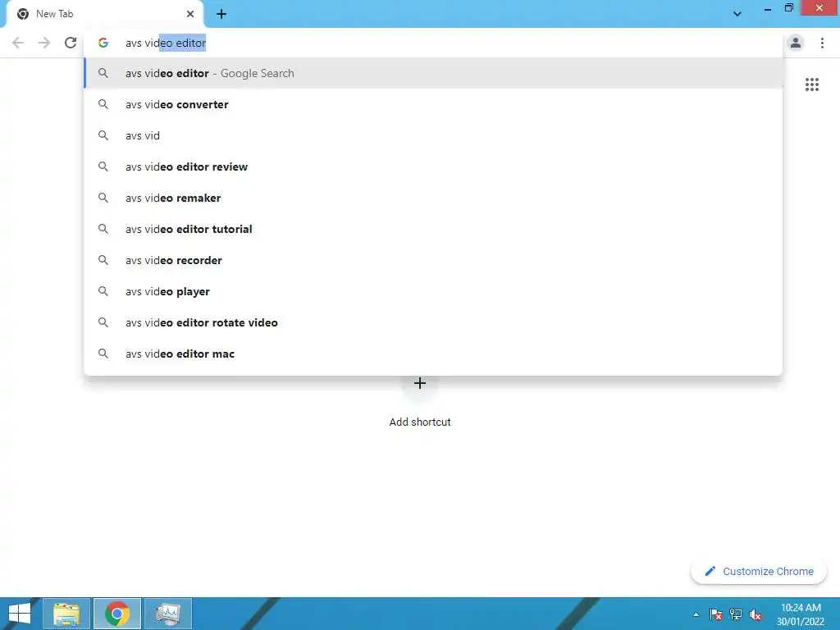The height and width of the screenshot is (630, 840).
Task: Click the network tray icon
Action: [x=736, y=614]
